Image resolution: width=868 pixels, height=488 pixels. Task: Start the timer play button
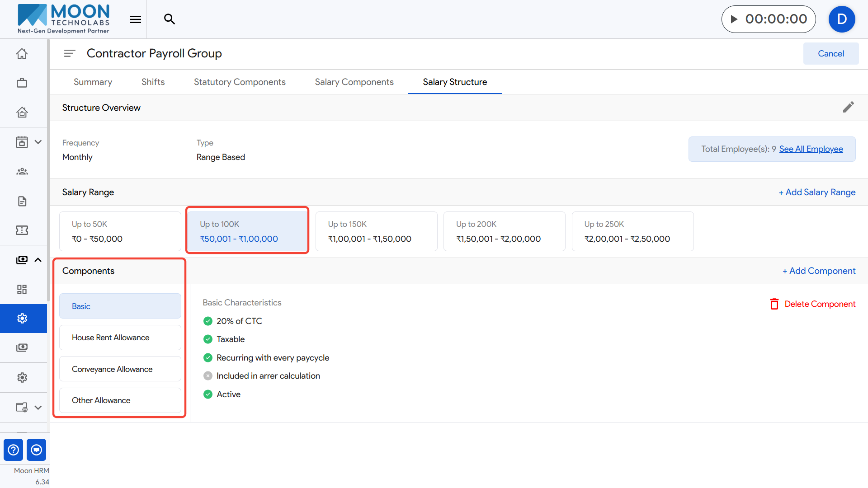[734, 19]
